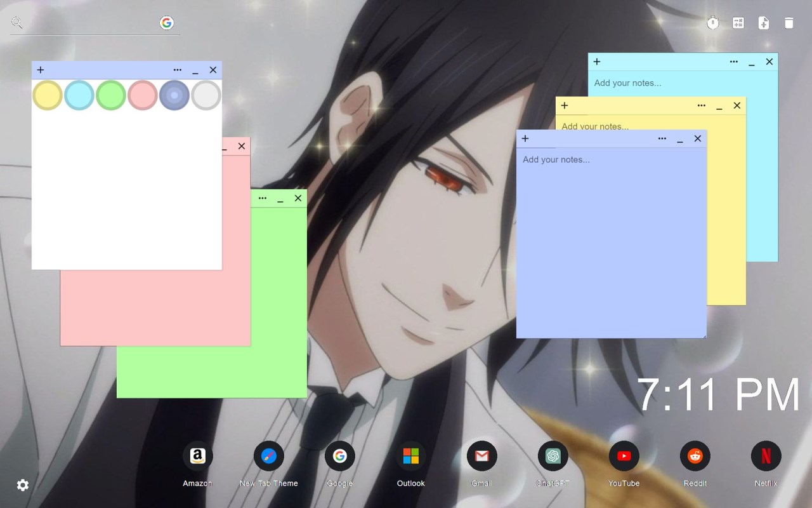Click the trash can icon to delete notes
The height and width of the screenshot is (508, 812).
click(x=789, y=23)
